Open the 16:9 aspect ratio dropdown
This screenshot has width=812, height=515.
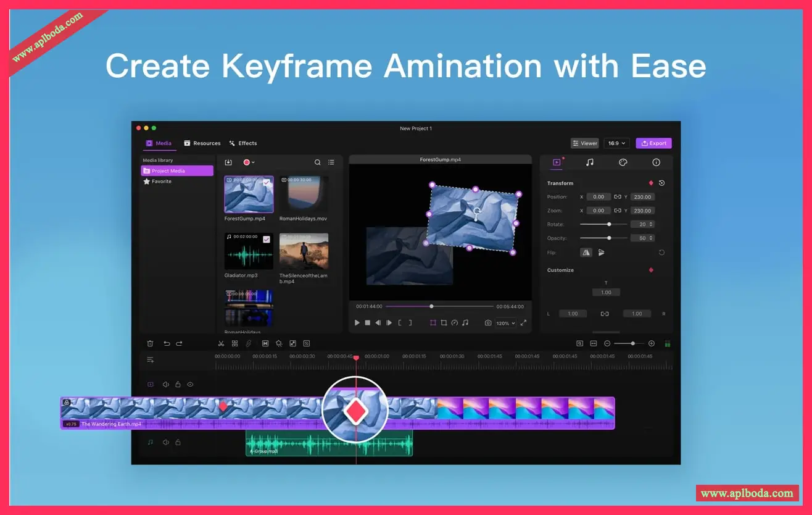click(616, 143)
